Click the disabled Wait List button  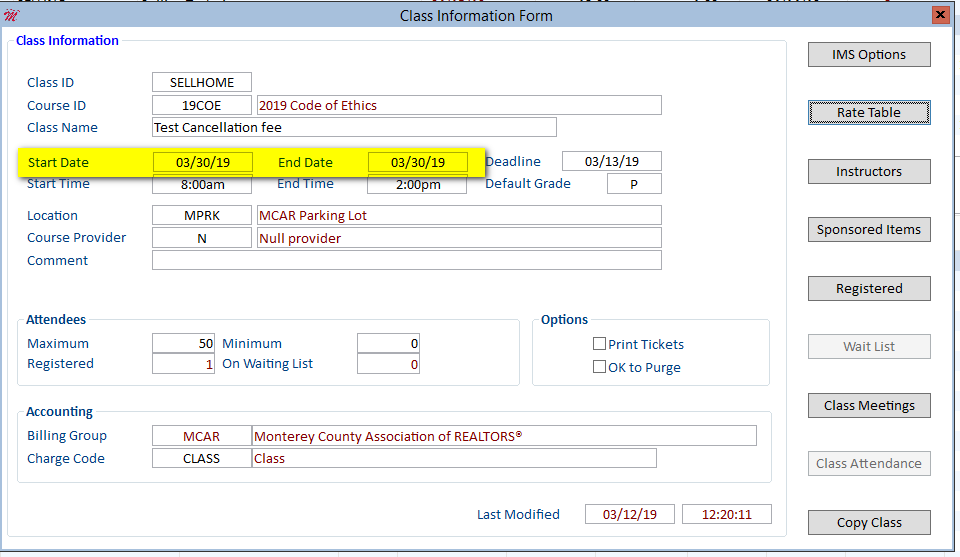(869, 346)
